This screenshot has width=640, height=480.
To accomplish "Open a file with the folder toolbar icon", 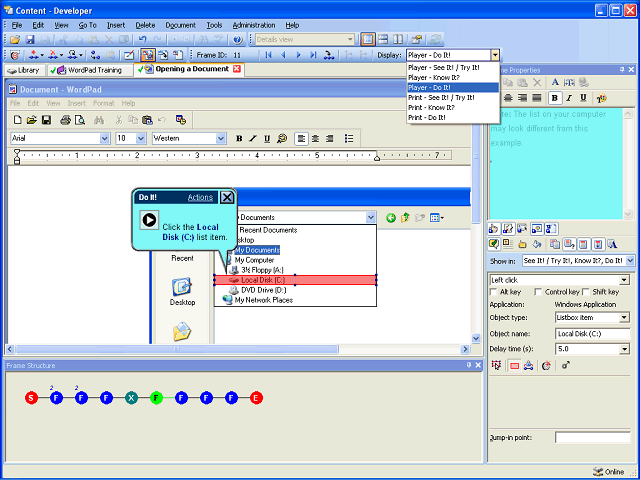I will [x=15, y=40].
